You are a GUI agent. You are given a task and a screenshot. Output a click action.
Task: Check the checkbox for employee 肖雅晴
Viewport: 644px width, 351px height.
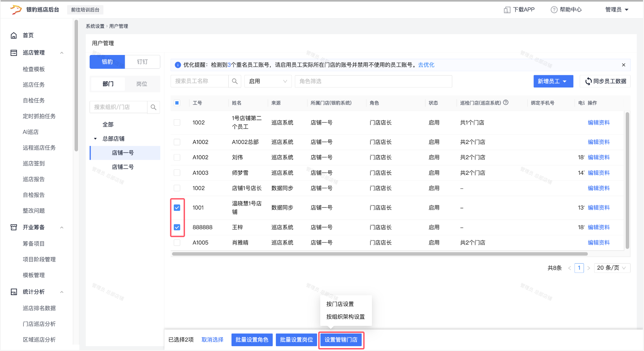tap(177, 243)
